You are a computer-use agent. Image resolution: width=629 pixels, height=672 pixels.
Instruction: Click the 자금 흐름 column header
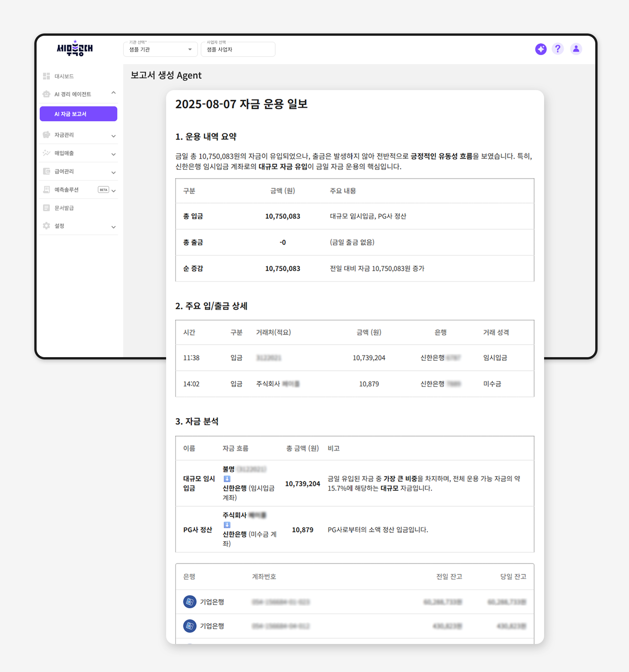(235, 448)
